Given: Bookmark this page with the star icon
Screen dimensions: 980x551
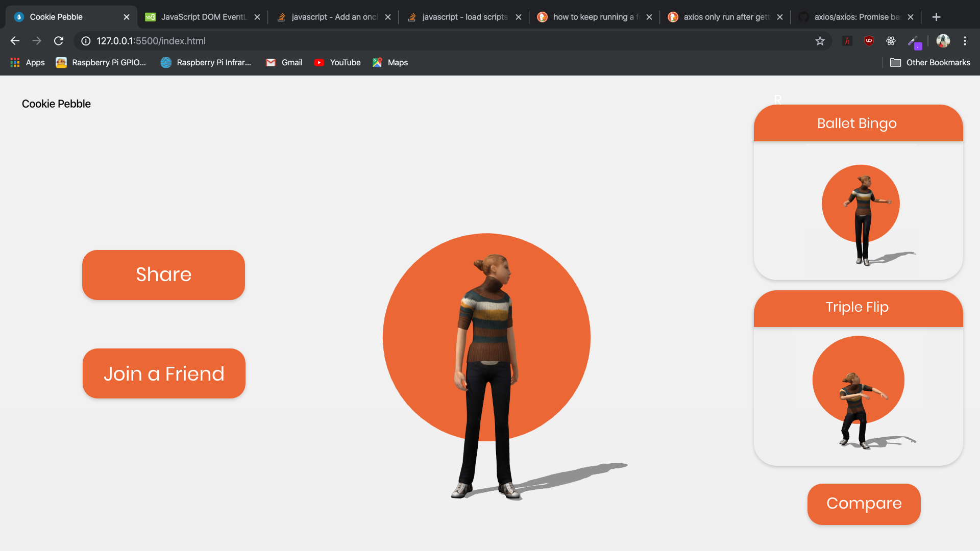Looking at the screenshot, I should pyautogui.click(x=820, y=41).
